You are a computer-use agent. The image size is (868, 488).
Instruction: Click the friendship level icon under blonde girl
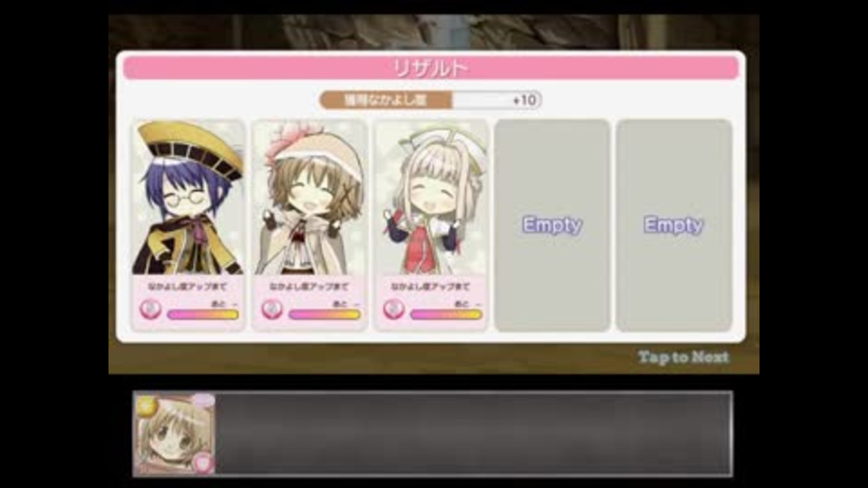pos(393,309)
